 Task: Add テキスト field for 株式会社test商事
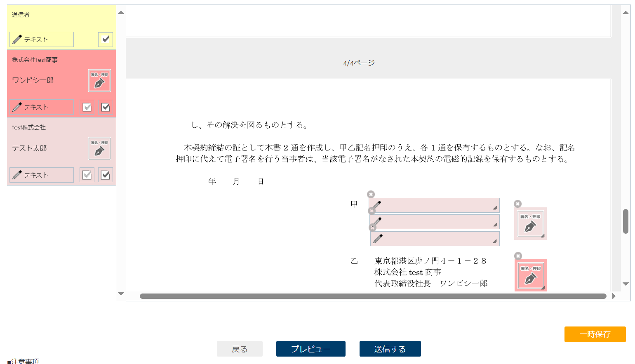pos(42,107)
